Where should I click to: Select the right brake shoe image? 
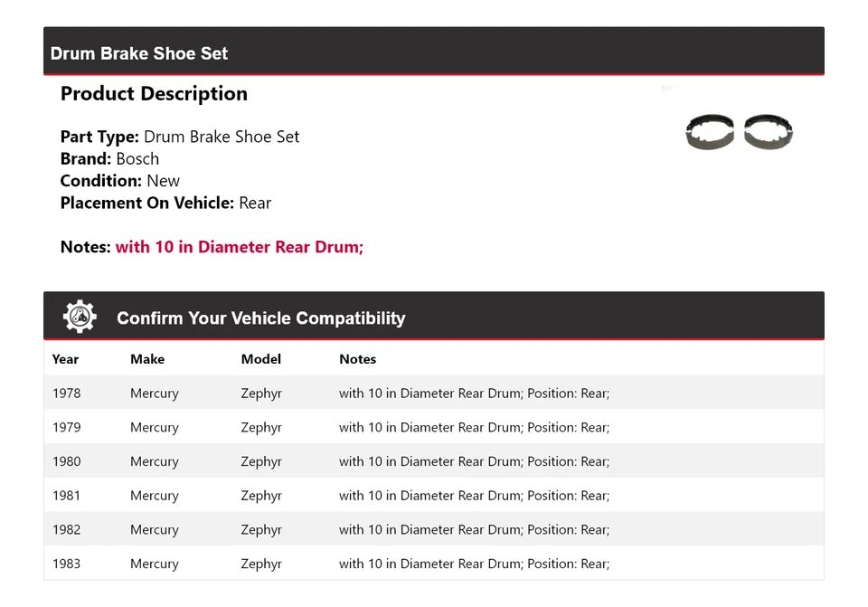pyautogui.click(x=768, y=132)
